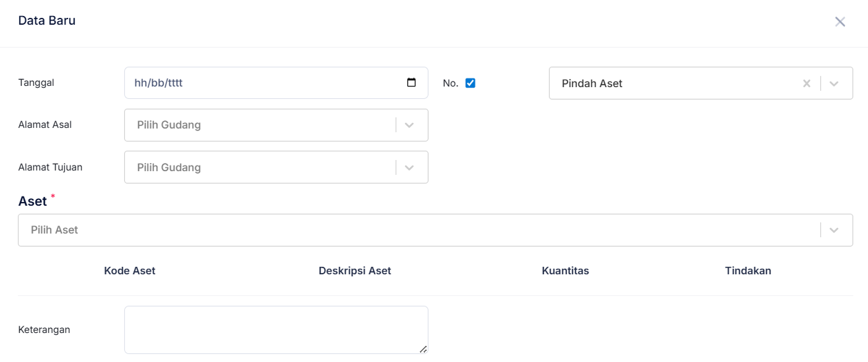Viewport: 868px width, 362px height.
Task: Click the Pindah Aset selected value text
Action: click(592, 83)
